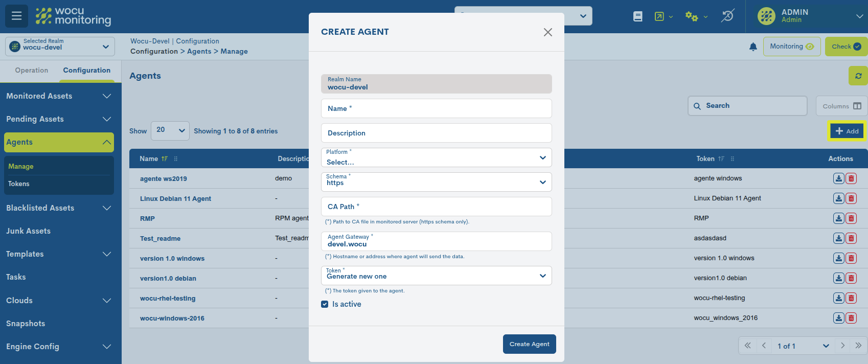868x364 pixels.
Task: Close the Create Agent dialog
Action: click(547, 32)
